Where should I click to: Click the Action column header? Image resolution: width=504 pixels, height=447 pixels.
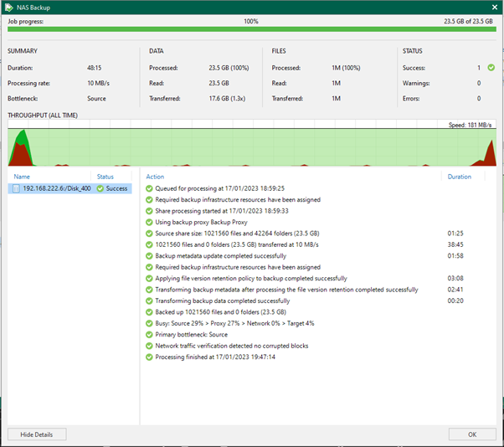155,177
